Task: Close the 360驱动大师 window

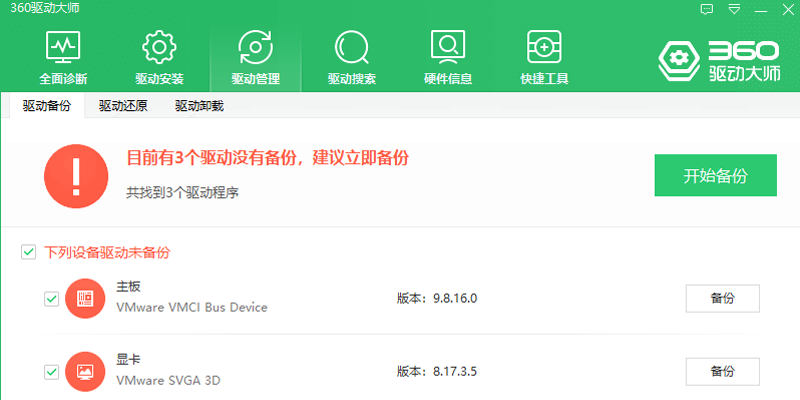Action: tap(788, 9)
